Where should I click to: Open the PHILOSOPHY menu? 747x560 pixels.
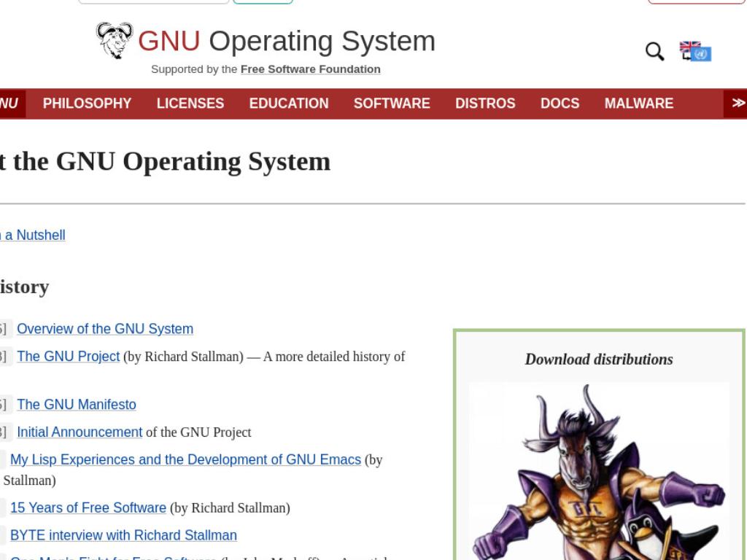tap(88, 104)
